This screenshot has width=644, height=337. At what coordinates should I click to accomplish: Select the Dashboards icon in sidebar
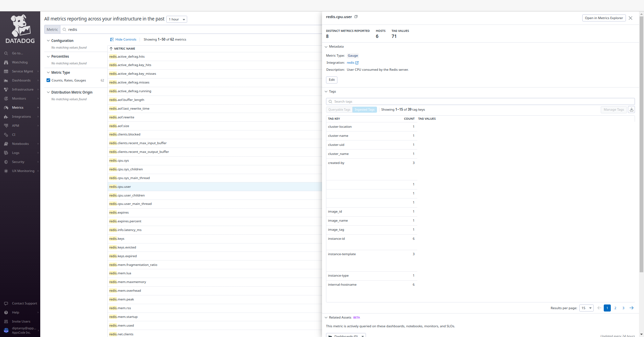pos(6,80)
